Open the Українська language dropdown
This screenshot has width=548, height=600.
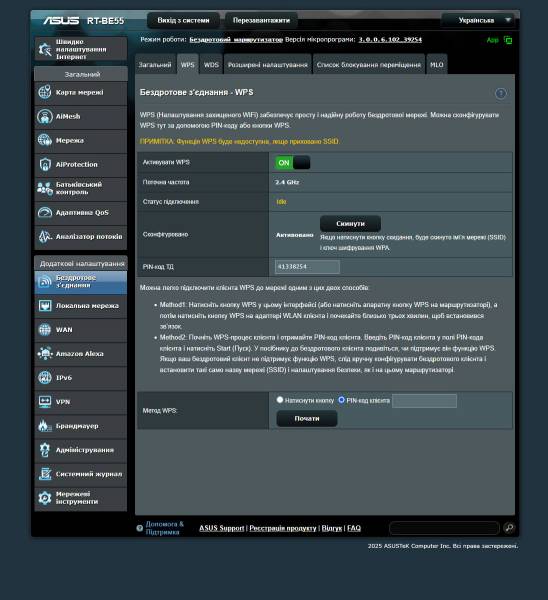tap(480, 20)
